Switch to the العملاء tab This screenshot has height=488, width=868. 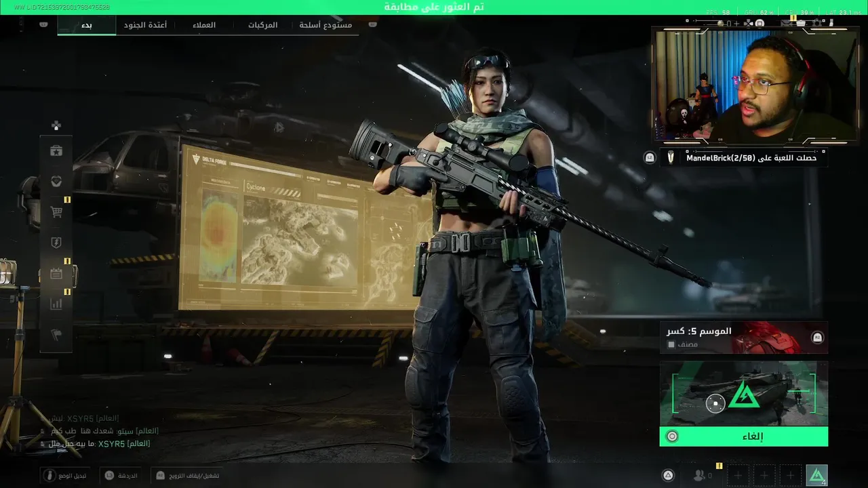(x=204, y=25)
